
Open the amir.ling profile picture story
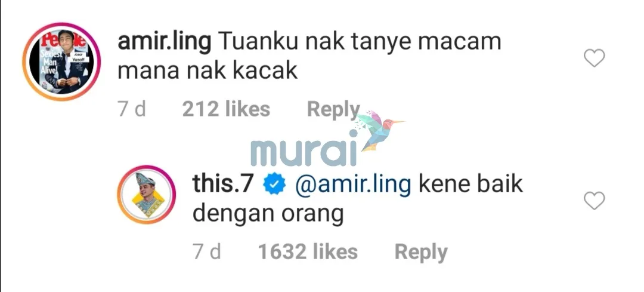pyautogui.click(x=61, y=62)
